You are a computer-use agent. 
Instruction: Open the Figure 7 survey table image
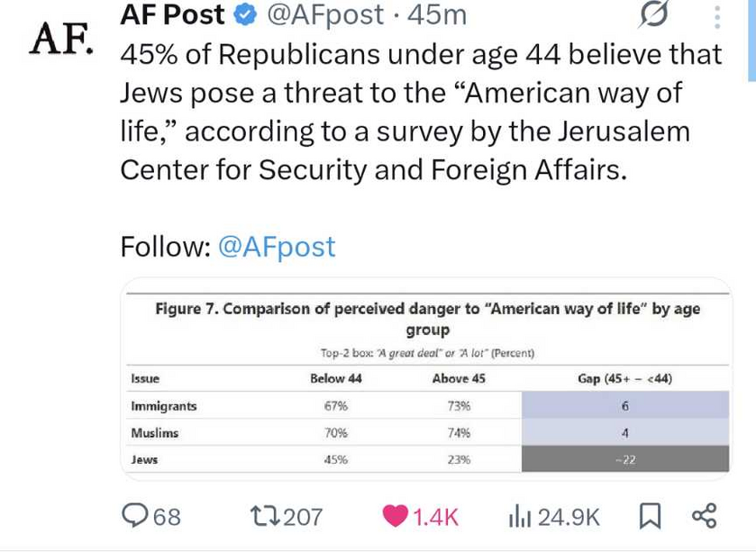427,378
